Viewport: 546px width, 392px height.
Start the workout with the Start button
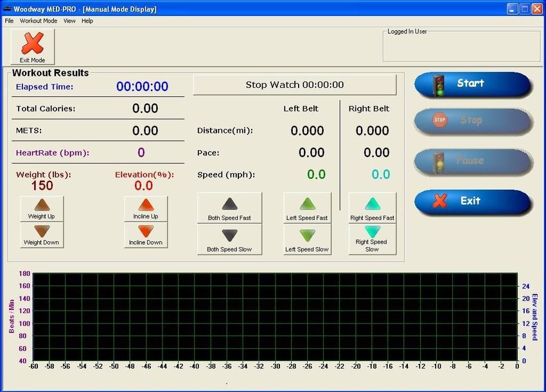473,84
